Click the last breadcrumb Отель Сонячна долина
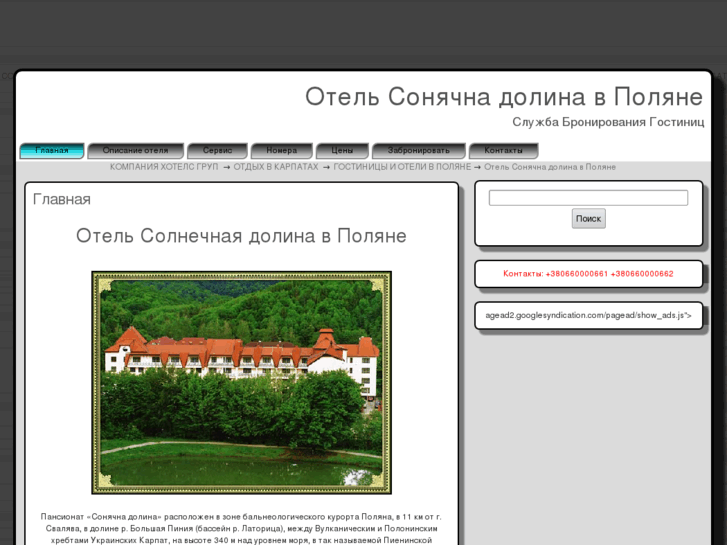The width and height of the screenshot is (727, 545). pos(550,167)
